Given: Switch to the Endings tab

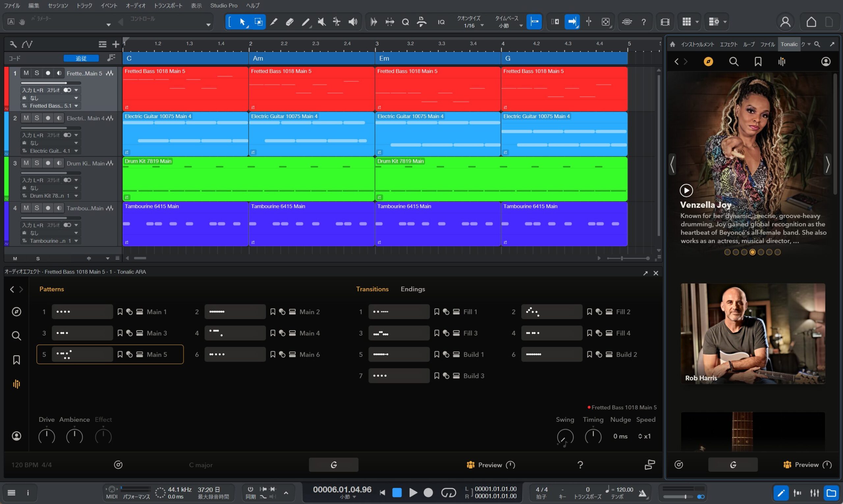Looking at the screenshot, I should click(412, 289).
